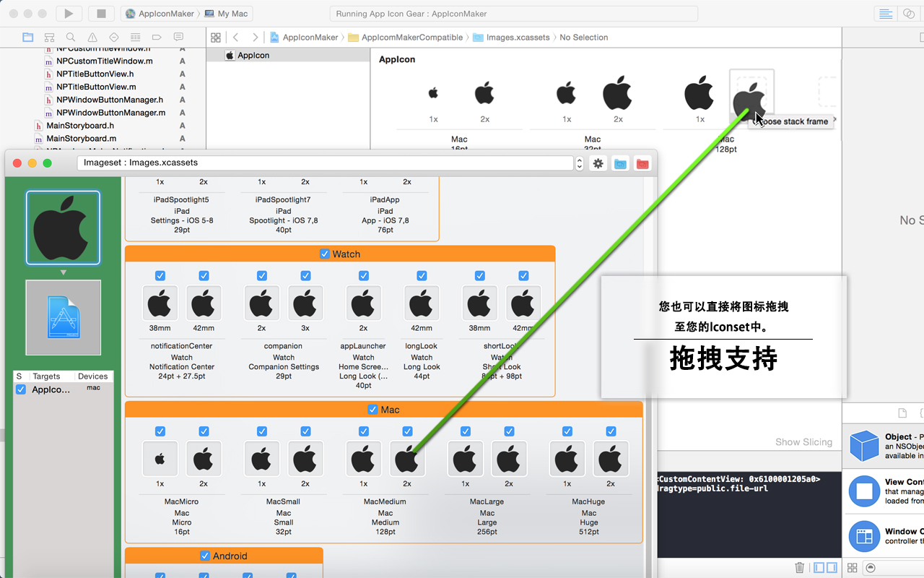Uncheck notificationCenter 38mm checkbox
924x578 pixels.
(x=160, y=275)
